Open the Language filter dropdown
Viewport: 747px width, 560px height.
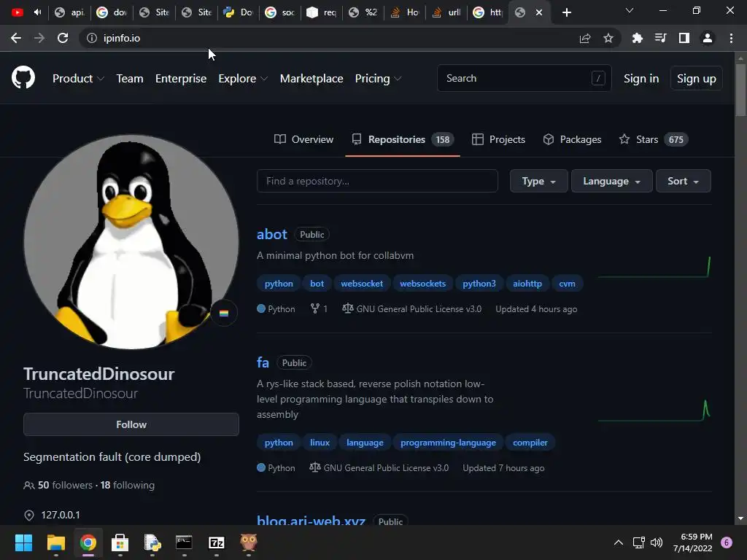click(612, 181)
